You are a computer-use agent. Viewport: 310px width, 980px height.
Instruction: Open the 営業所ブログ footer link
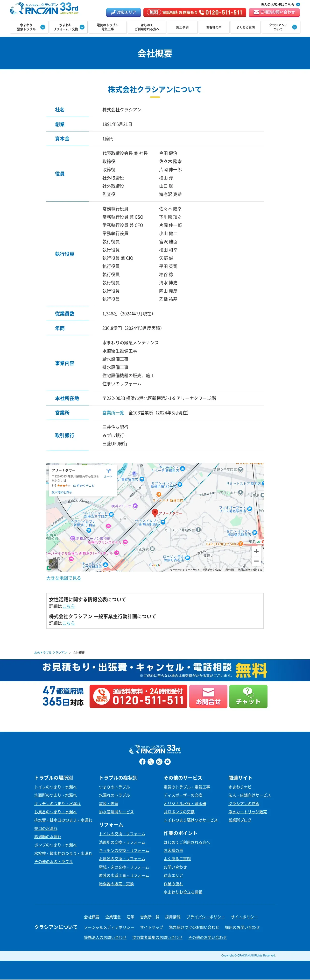[240, 820]
